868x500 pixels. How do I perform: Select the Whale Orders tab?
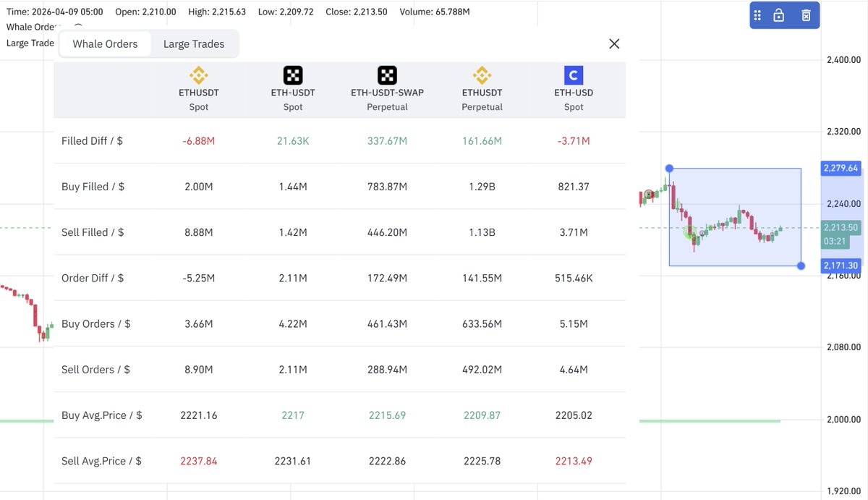click(x=105, y=44)
